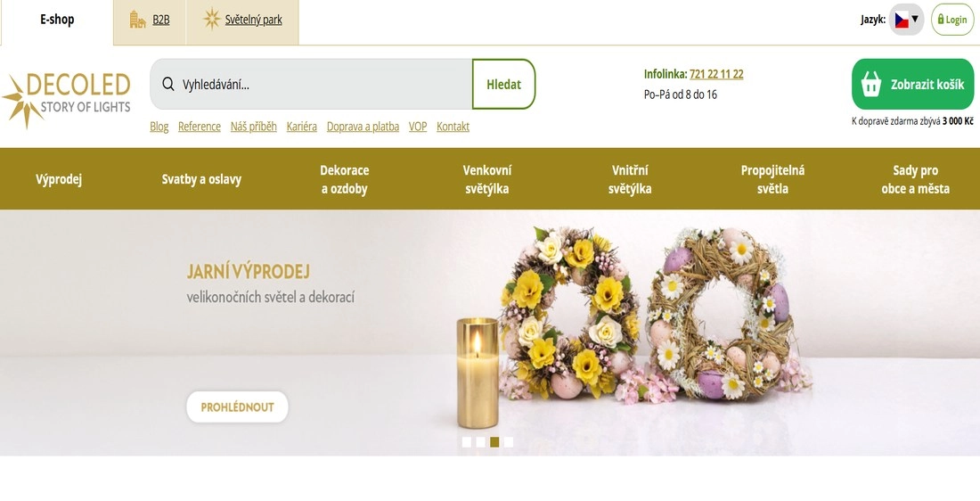Select the second carousel slide dot
Screen dimensions: 980x501
click(x=480, y=442)
